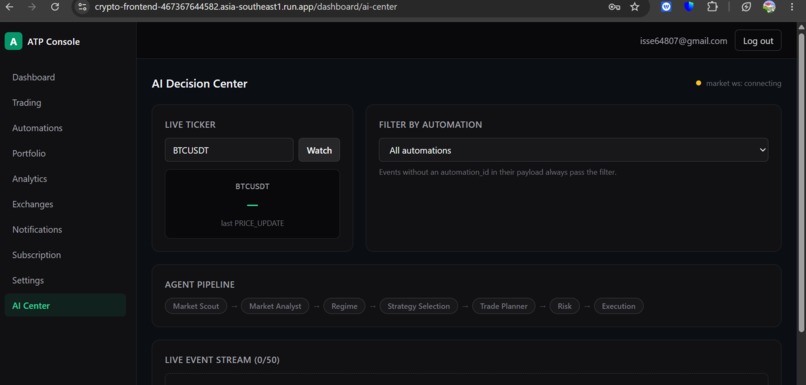Click the Market Scout pipeline chip
Screen dimensions: 806x385
point(196,306)
